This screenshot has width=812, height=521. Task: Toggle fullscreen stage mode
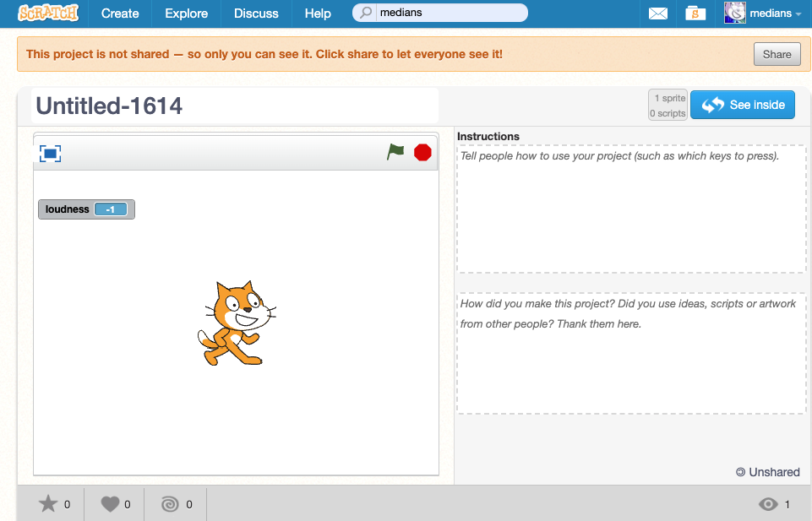pos(51,153)
